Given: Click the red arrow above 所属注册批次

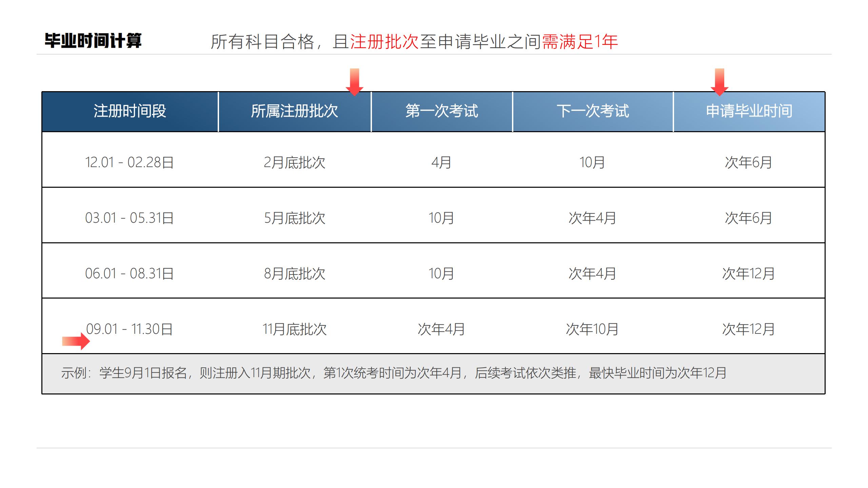Looking at the screenshot, I should (354, 82).
